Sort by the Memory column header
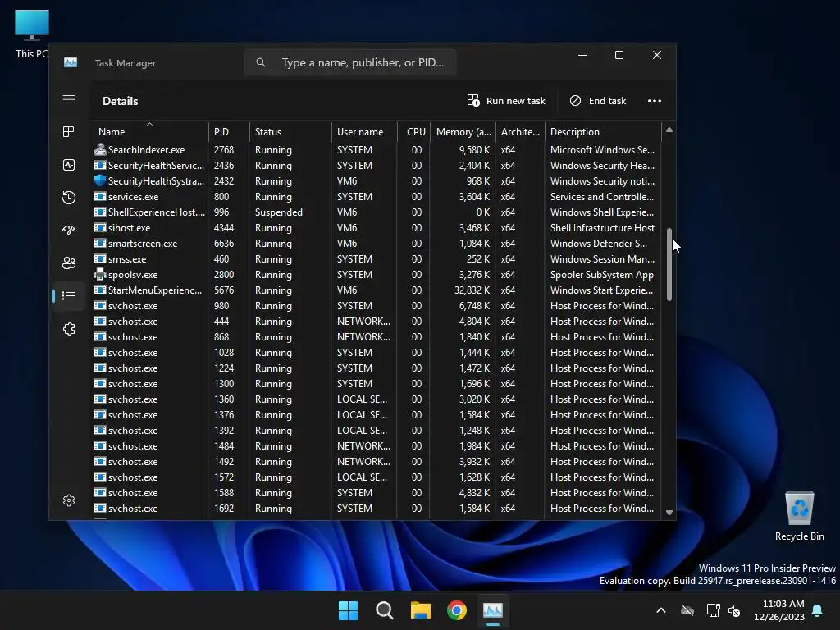 [463, 132]
